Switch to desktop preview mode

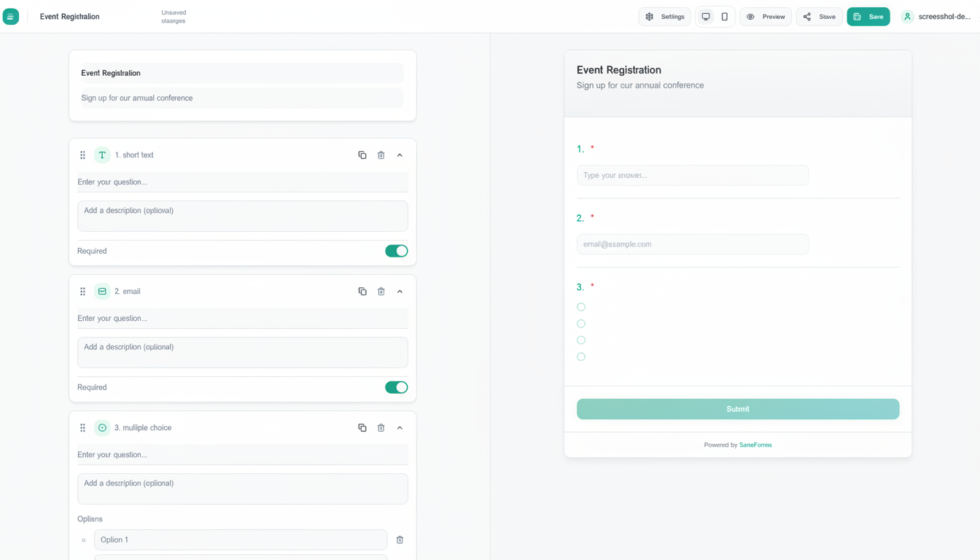click(706, 17)
